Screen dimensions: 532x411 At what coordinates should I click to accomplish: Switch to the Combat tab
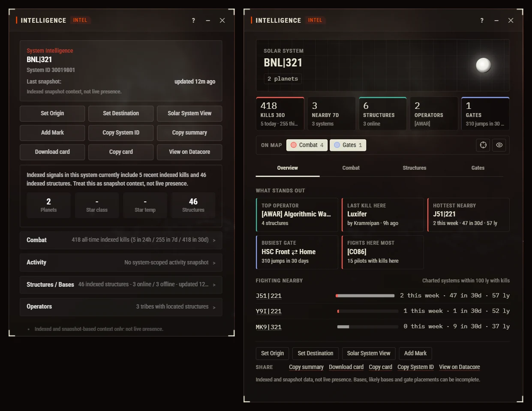[x=351, y=168]
